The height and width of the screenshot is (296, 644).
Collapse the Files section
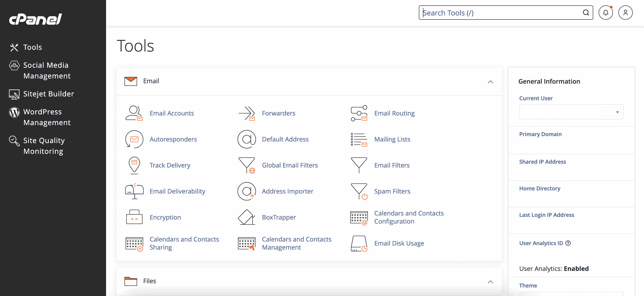[490, 282]
